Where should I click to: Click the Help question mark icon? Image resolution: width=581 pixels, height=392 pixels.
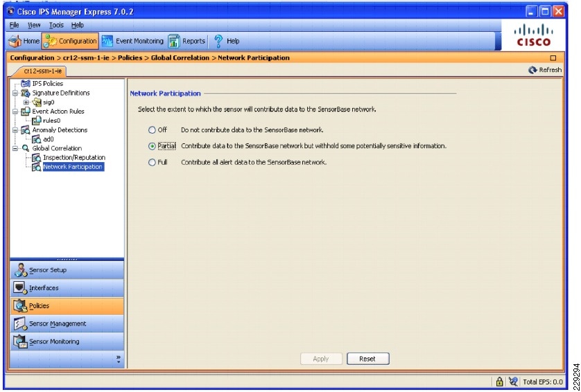(218, 41)
